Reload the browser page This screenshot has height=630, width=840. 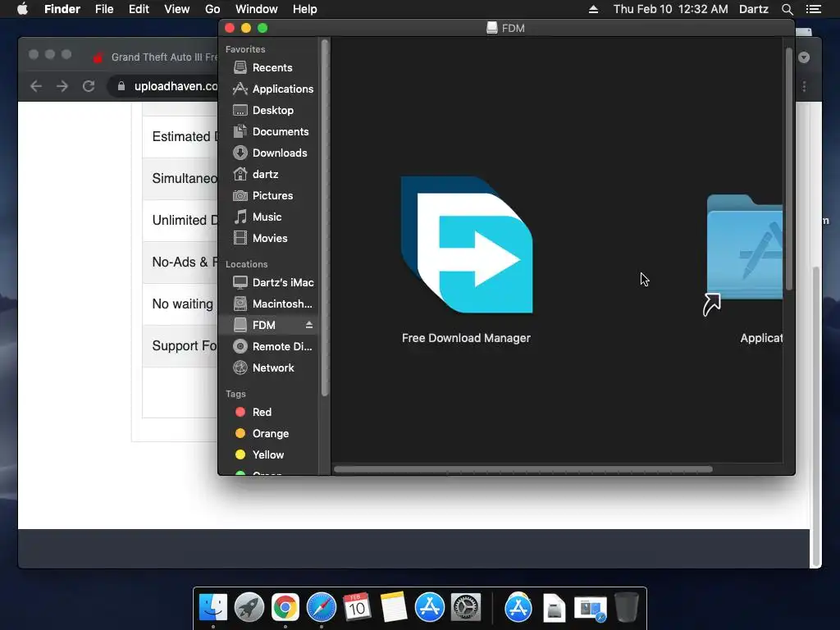(x=89, y=86)
